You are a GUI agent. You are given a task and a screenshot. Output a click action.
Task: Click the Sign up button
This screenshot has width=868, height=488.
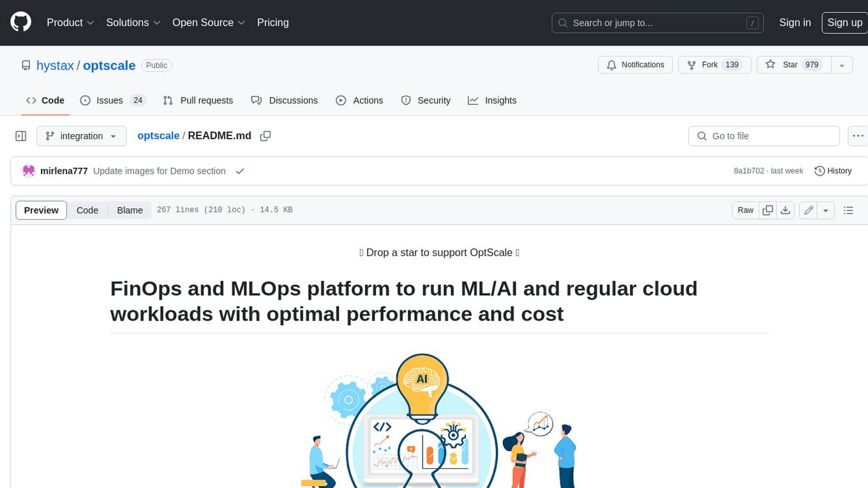coord(844,22)
